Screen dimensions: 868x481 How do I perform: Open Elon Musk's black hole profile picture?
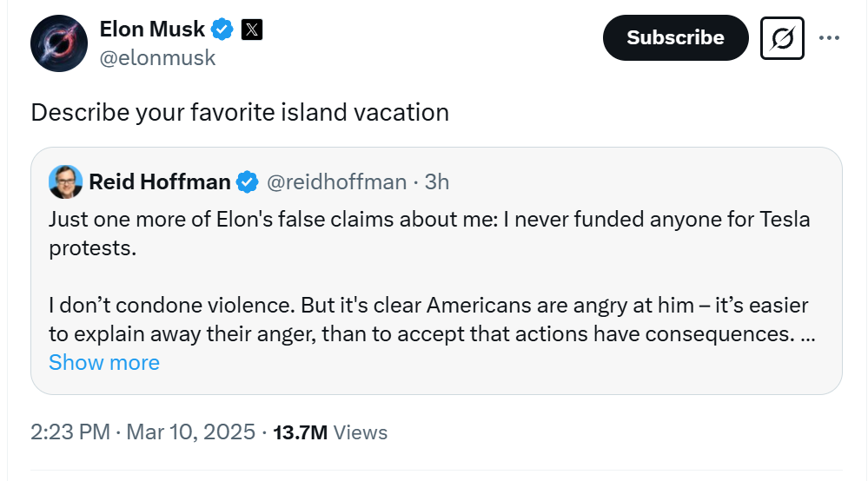59,43
